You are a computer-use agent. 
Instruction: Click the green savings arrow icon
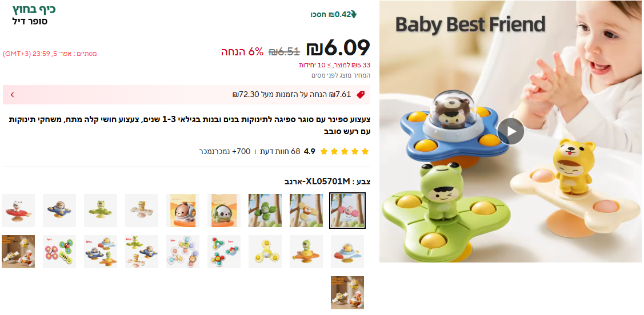[x=354, y=15]
